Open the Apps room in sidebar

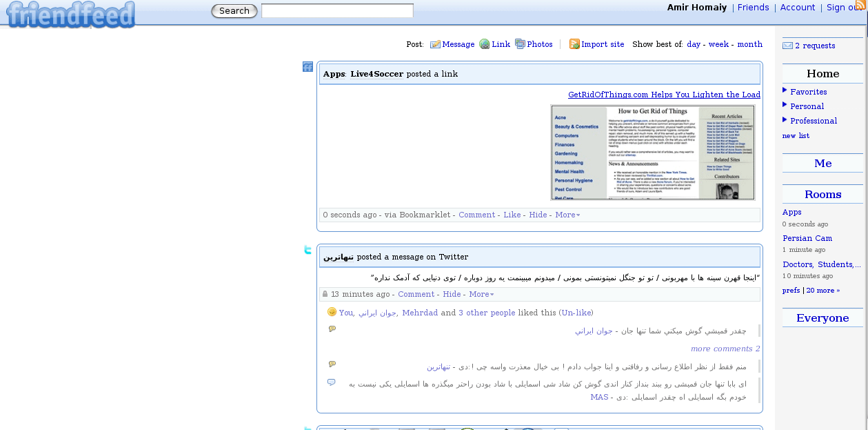[x=791, y=213]
